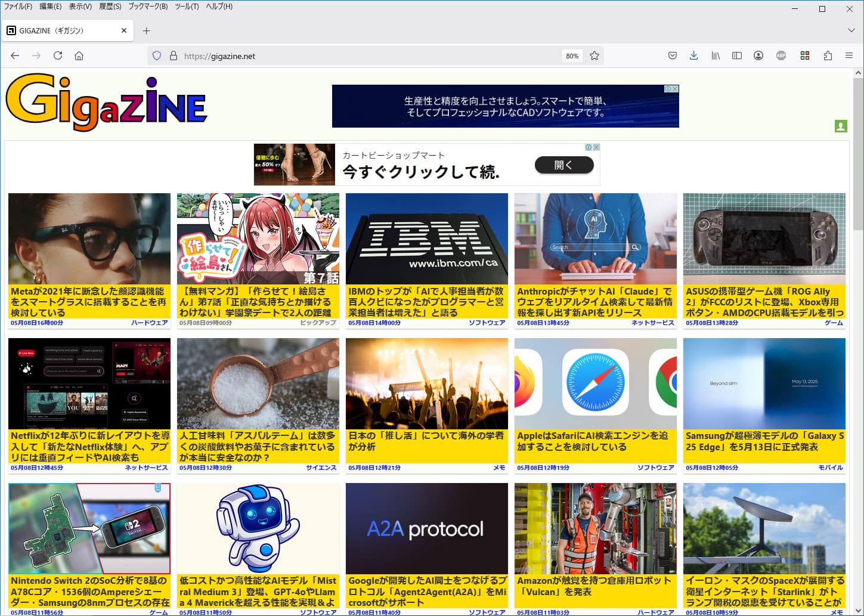Screen dimensions: 864x616
Task: Close the shopping mart ad
Action: point(596,147)
